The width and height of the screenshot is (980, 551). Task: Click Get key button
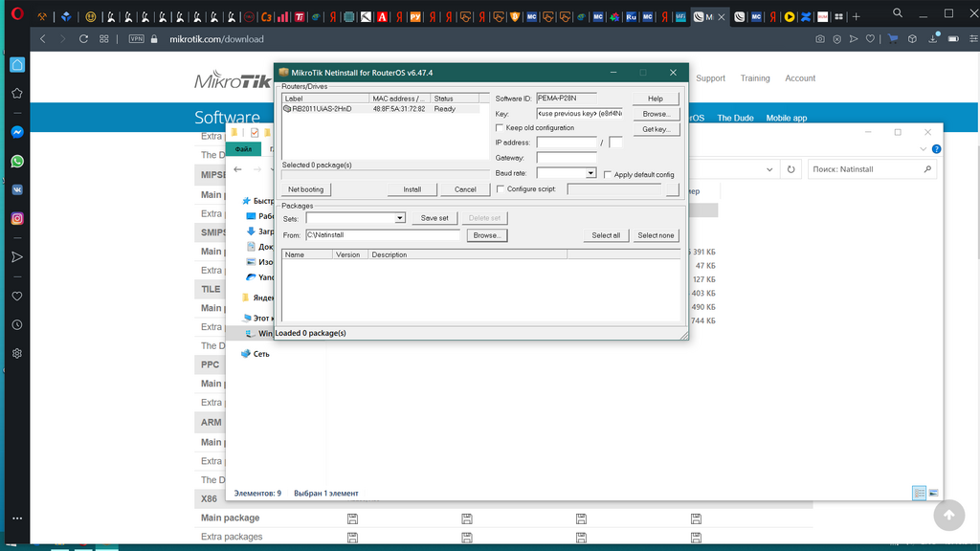pyautogui.click(x=656, y=129)
